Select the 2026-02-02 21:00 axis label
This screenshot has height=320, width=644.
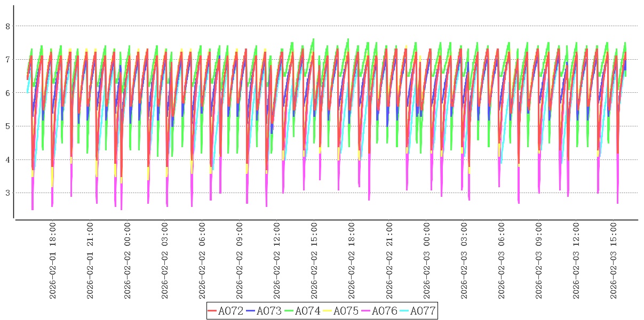coord(389,261)
